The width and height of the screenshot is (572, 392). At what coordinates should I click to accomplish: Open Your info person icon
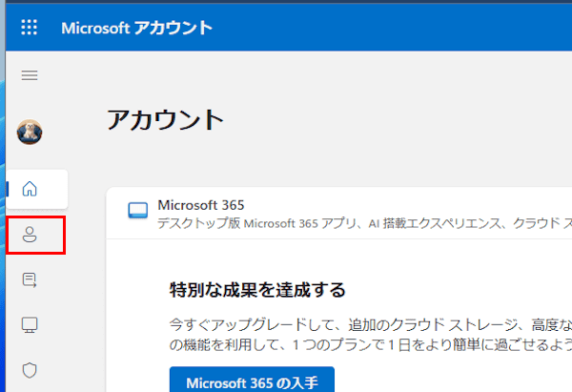[x=30, y=235]
